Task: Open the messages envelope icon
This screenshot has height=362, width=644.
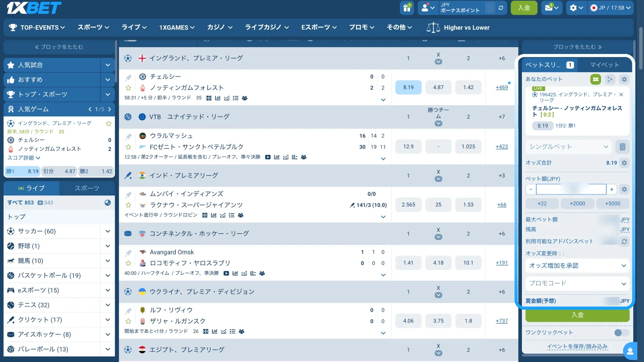Action: (551, 8)
